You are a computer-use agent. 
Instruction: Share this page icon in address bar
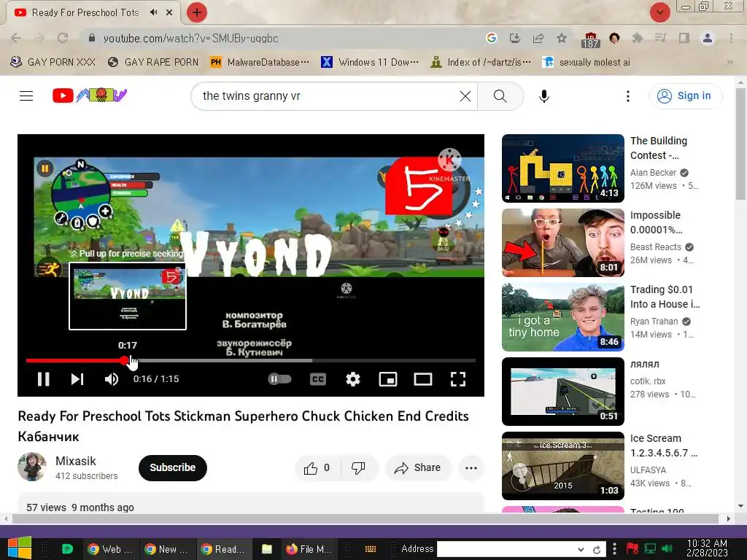tap(538, 38)
